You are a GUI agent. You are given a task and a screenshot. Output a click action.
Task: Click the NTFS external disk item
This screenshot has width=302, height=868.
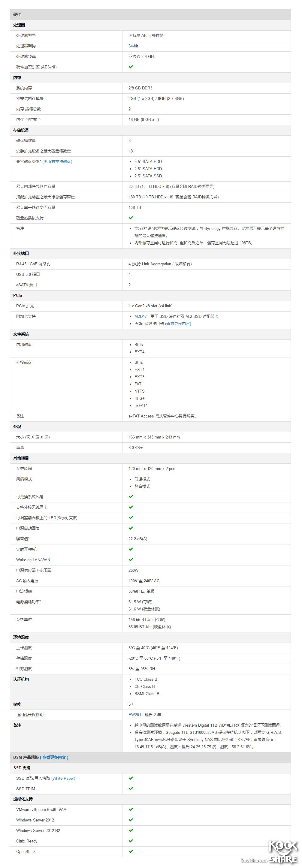coord(140,391)
